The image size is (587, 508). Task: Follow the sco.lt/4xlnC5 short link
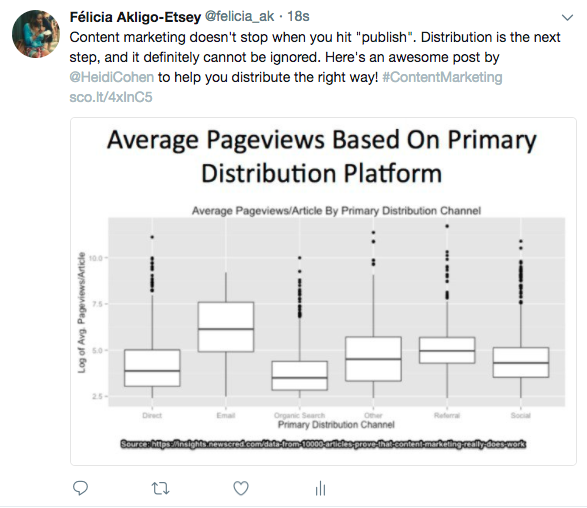pyautogui.click(x=111, y=97)
